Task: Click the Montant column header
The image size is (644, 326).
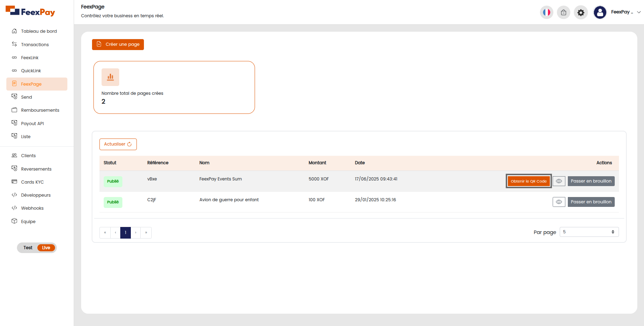Action: (317, 163)
